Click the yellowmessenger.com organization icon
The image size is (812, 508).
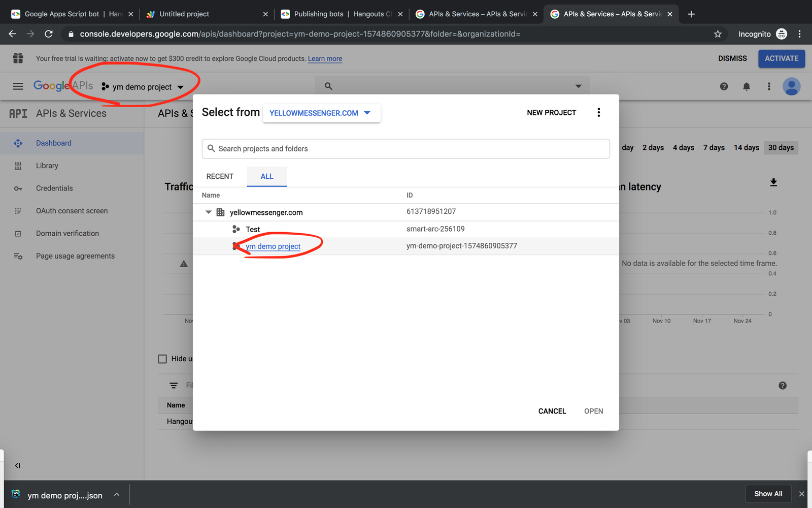click(220, 212)
